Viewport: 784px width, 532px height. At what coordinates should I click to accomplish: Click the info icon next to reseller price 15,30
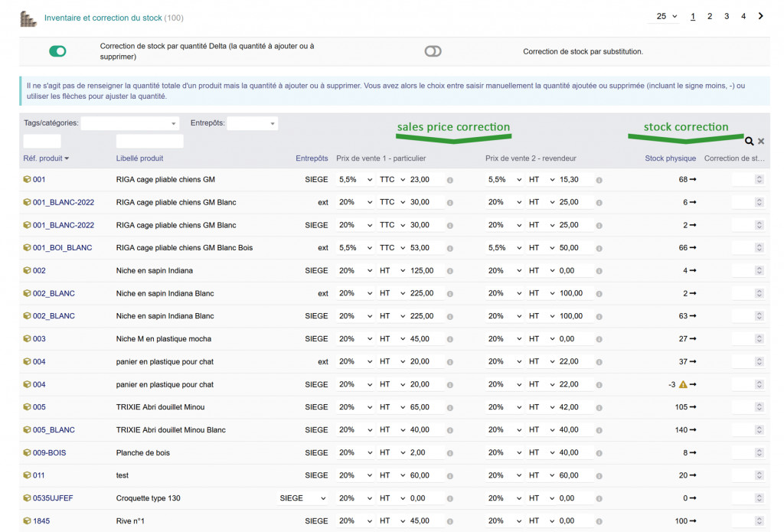click(599, 180)
